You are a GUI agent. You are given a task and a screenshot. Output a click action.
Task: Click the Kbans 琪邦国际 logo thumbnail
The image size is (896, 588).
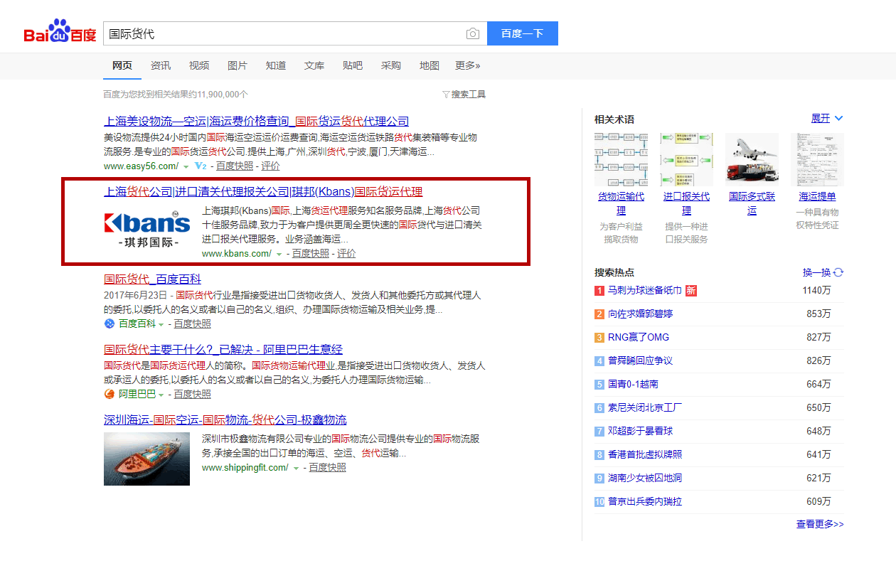147,229
